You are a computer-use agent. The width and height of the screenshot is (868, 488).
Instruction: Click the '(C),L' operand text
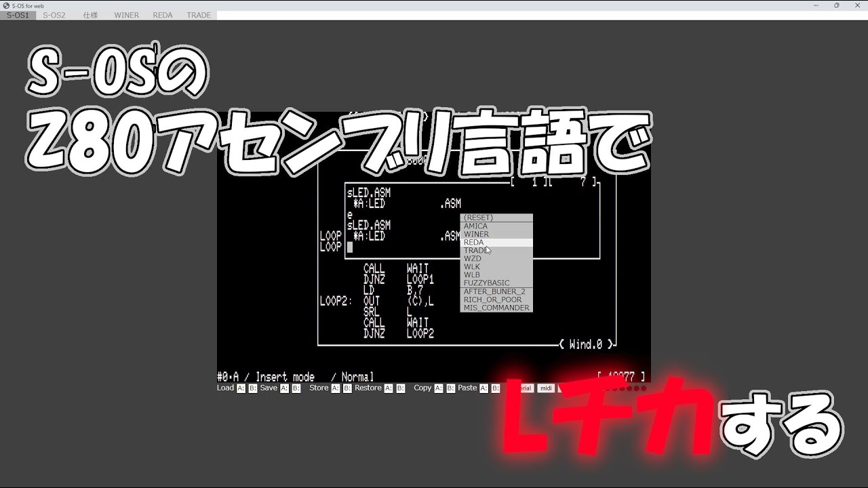[420, 301]
